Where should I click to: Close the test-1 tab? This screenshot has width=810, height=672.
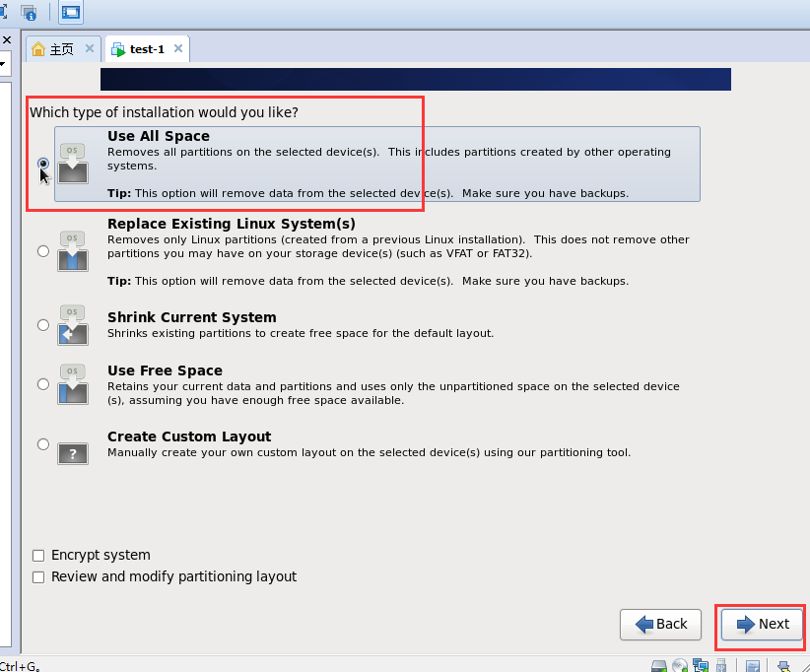point(178,48)
